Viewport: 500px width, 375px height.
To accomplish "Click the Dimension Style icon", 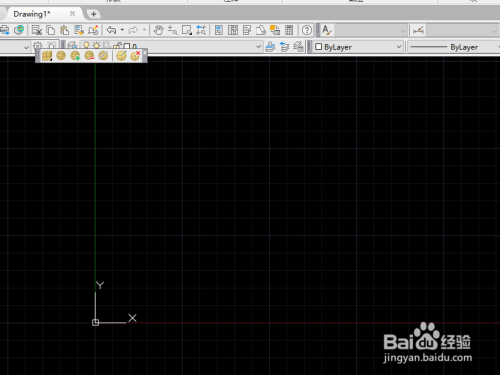I will tap(418, 31).
